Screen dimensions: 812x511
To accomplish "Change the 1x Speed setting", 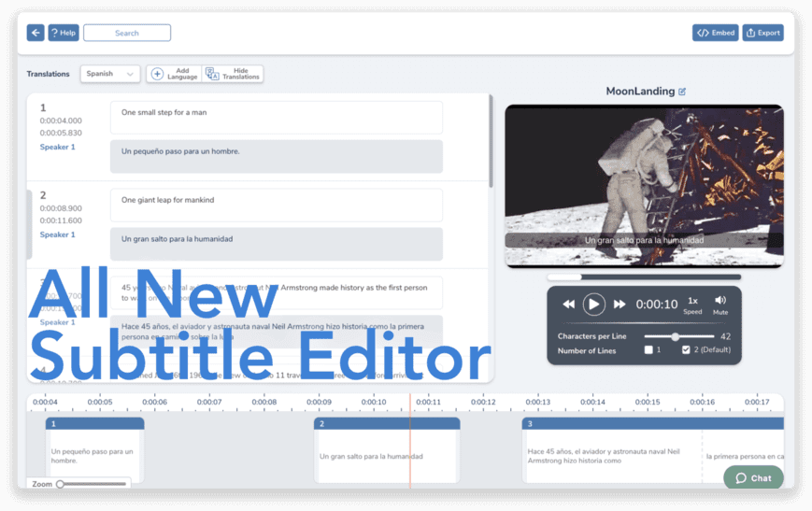I will coord(692,305).
